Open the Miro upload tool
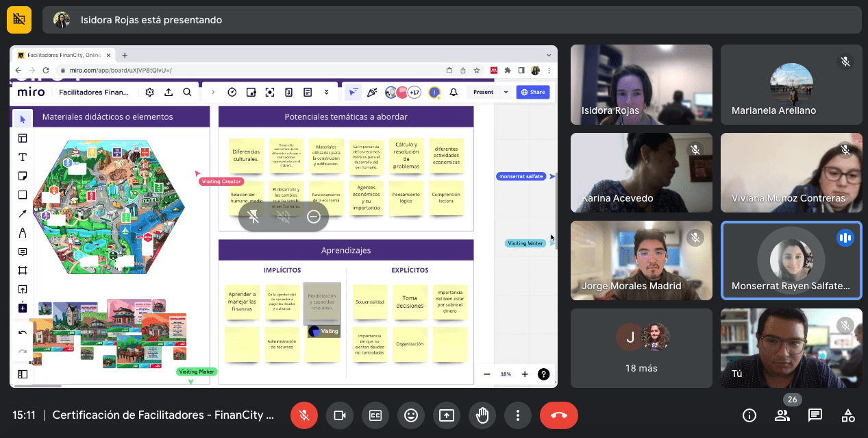This screenshot has height=438, width=868. click(x=23, y=289)
